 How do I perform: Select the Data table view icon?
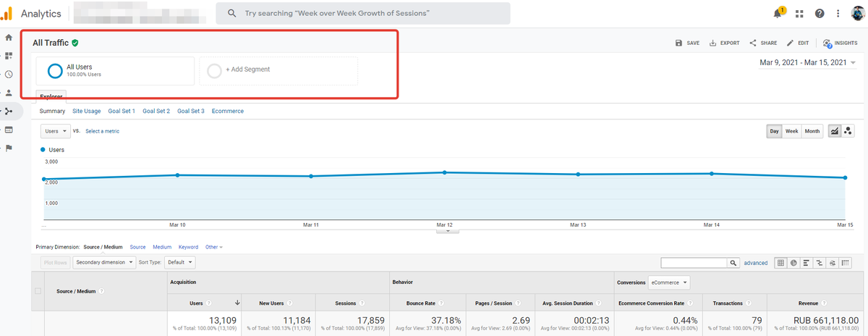pos(780,263)
